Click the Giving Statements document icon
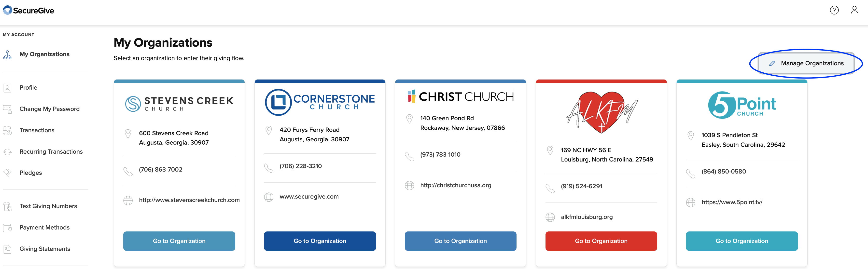Image resolution: width=868 pixels, height=269 pixels. click(7, 249)
